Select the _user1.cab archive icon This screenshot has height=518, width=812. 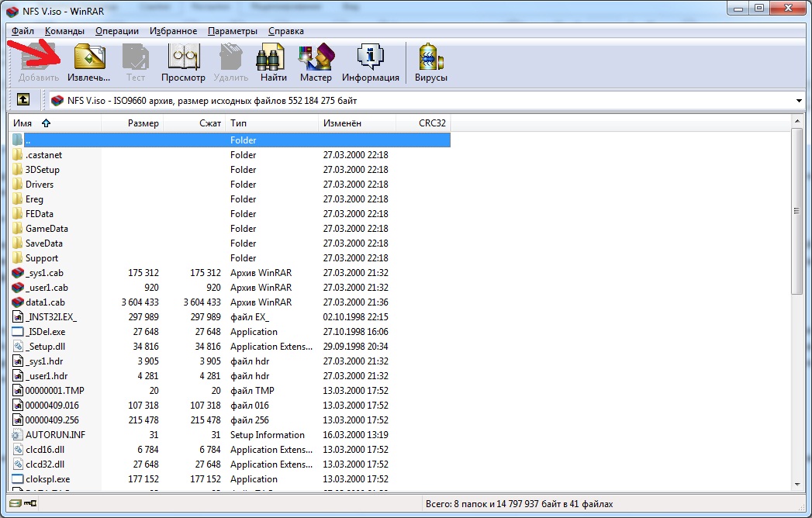[18, 288]
